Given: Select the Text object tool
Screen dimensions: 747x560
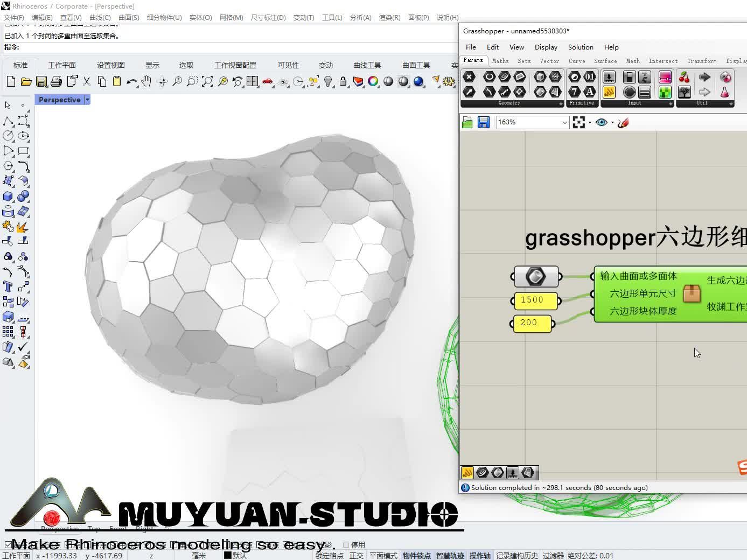Looking at the screenshot, I should coord(8,286).
